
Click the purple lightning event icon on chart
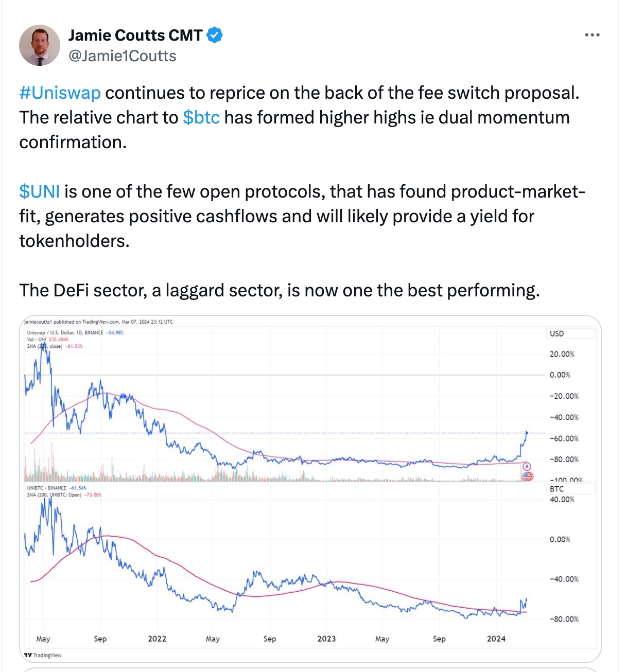[x=527, y=467]
